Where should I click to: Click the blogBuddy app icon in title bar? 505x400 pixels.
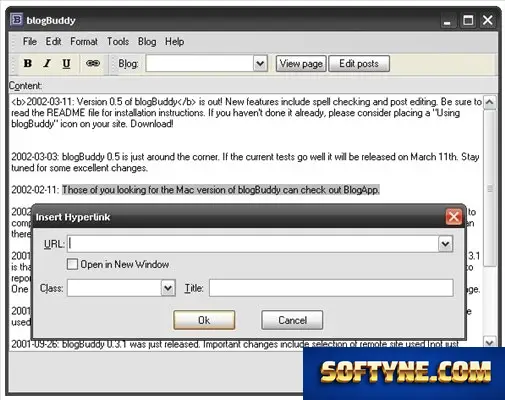coord(16,20)
